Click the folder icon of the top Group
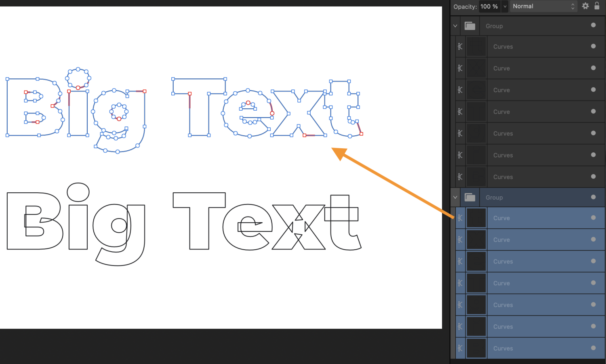The height and width of the screenshot is (364, 606). pyautogui.click(x=470, y=25)
